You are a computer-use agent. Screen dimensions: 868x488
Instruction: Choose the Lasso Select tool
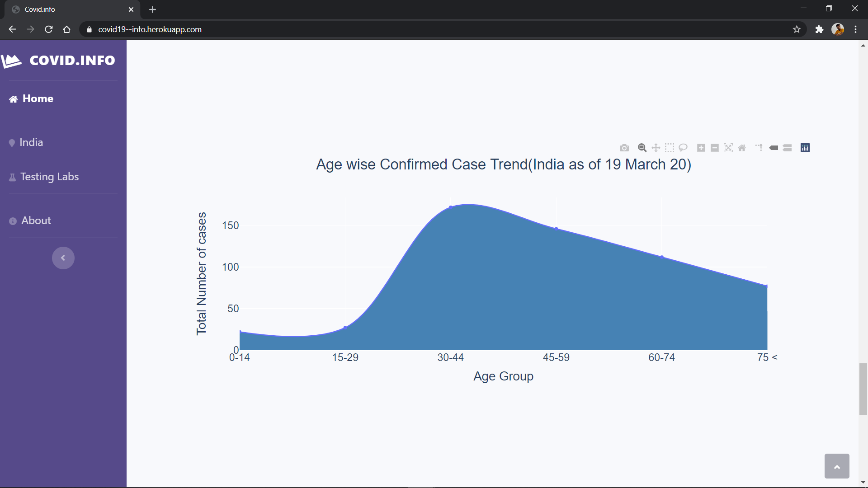683,148
